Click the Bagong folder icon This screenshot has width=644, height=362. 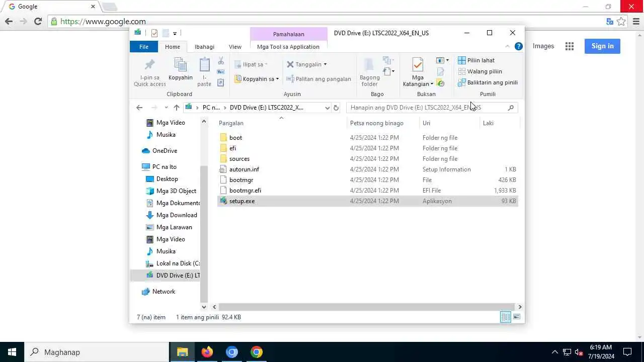pyautogui.click(x=369, y=65)
